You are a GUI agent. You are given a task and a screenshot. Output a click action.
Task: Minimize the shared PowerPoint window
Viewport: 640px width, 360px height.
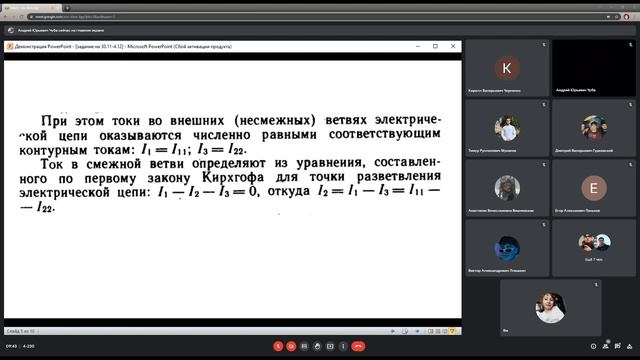pos(418,47)
